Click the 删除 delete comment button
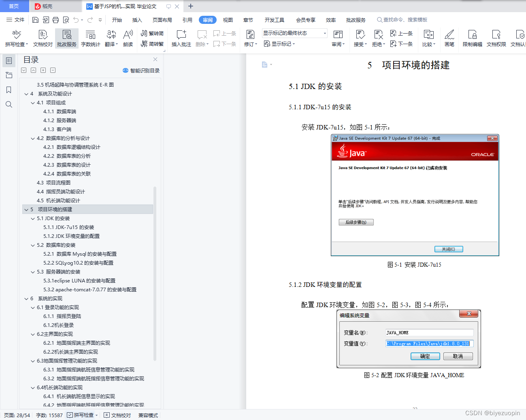 coord(202,38)
